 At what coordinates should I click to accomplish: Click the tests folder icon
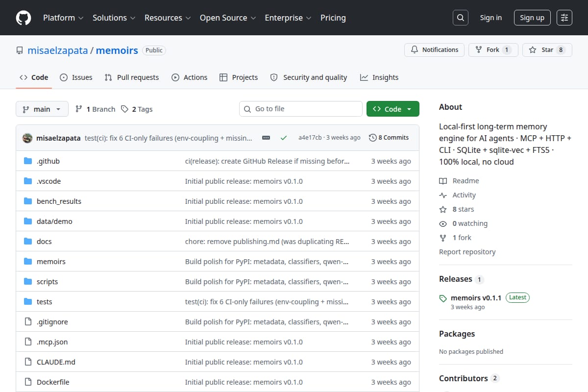(28, 301)
